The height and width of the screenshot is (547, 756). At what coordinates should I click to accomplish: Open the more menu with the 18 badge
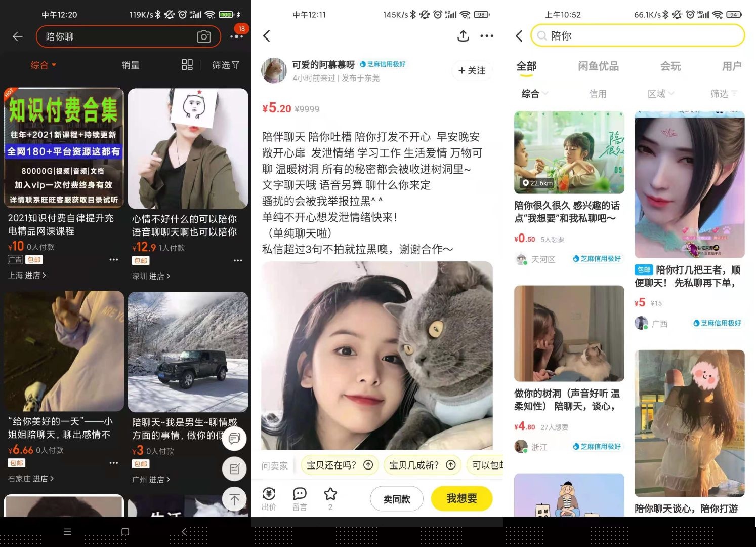coord(236,36)
